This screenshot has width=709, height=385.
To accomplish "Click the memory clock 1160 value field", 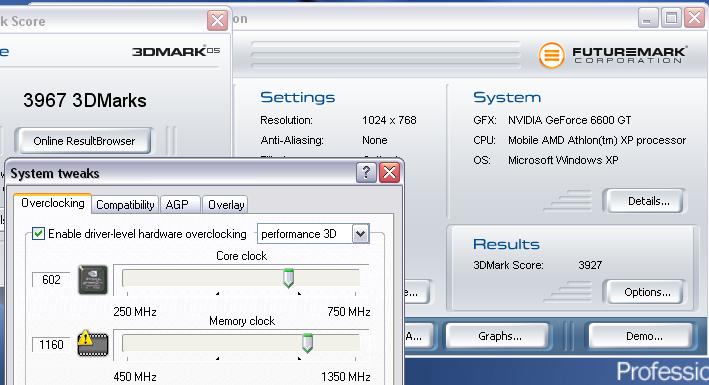I will click(51, 345).
